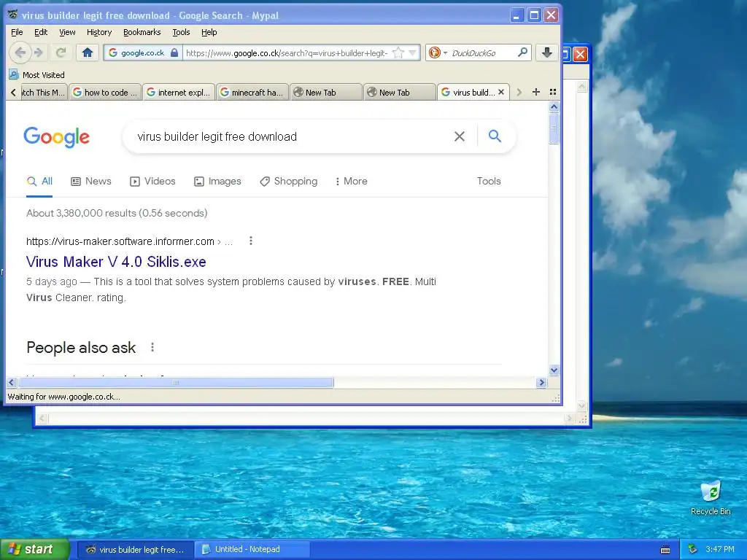Click the virus-maker.software.informer.com URL
This screenshot has width=747, height=560.
click(x=120, y=241)
